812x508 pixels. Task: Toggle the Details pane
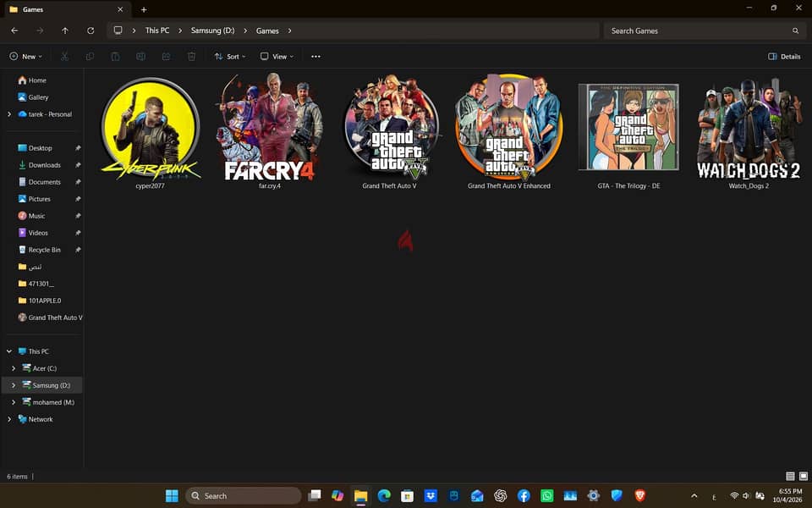point(784,57)
